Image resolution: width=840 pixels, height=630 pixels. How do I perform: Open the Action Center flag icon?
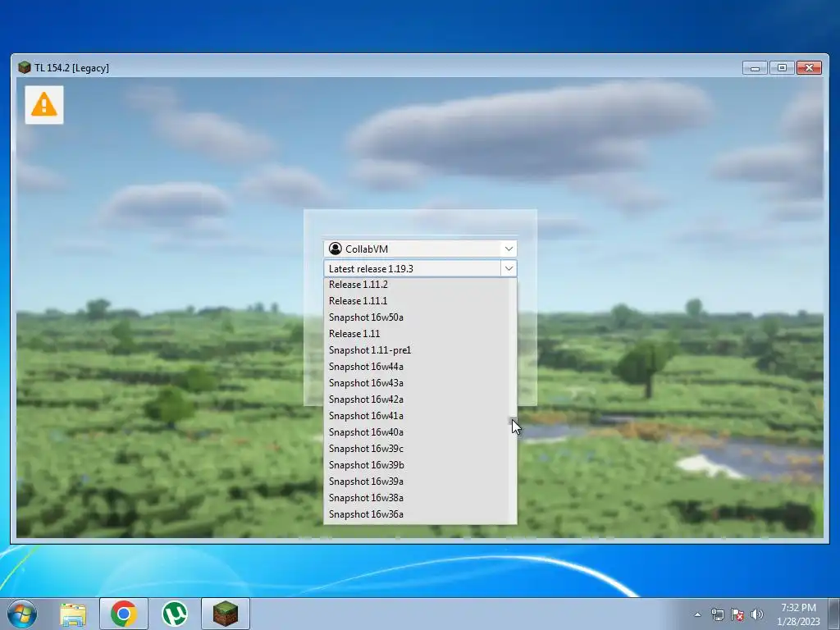[737, 614]
